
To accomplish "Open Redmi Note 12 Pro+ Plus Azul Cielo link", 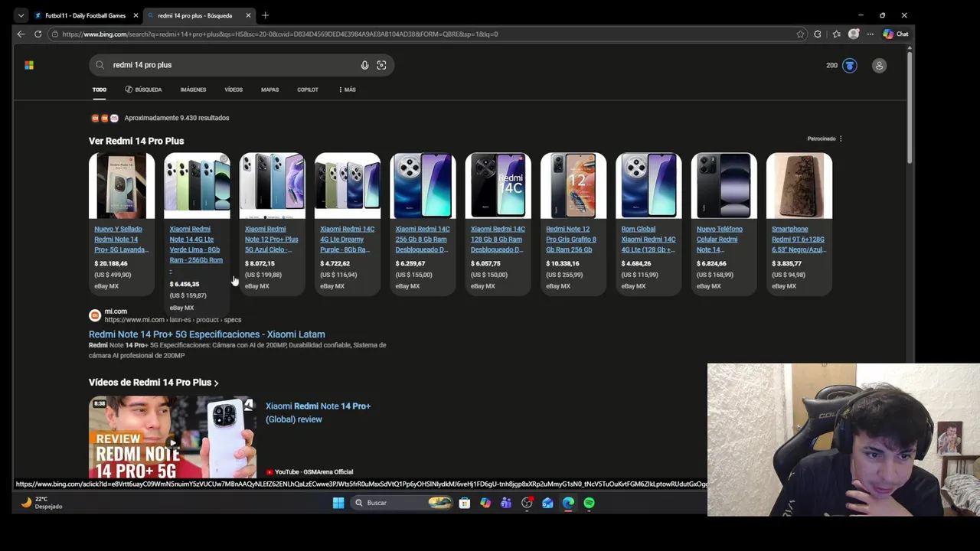I will [x=271, y=240].
